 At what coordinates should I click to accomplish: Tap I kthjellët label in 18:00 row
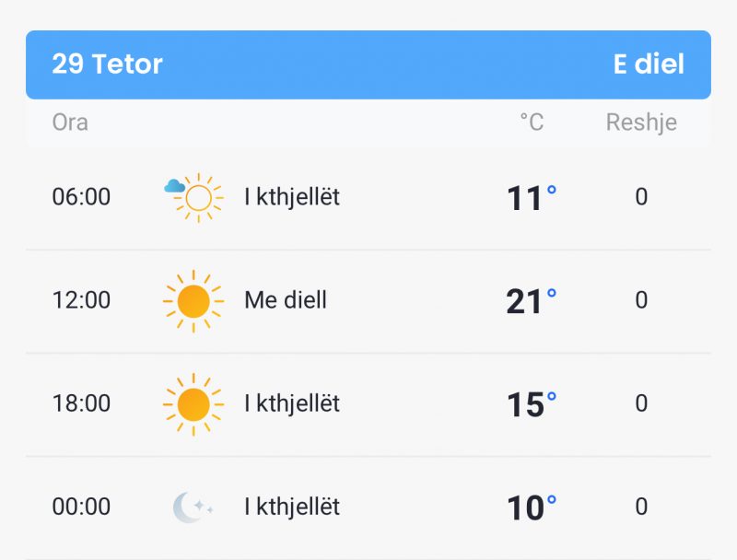(x=292, y=404)
